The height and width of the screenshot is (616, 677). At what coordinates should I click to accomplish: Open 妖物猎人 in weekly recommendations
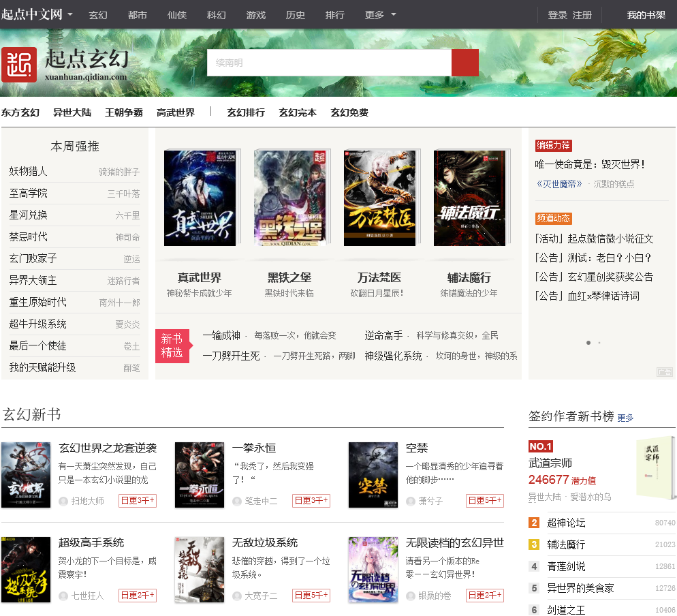[28, 171]
